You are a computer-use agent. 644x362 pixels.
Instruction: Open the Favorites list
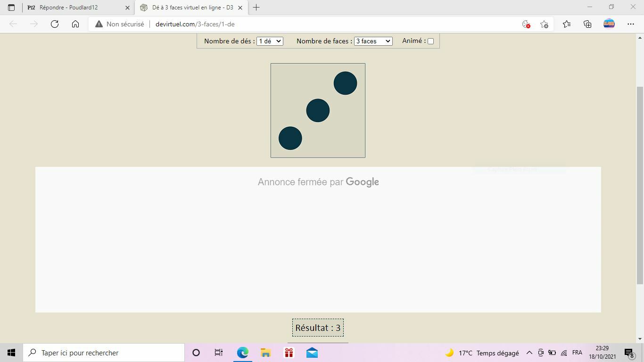(567, 24)
